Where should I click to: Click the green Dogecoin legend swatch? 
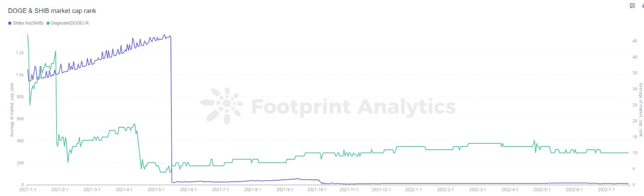(48, 23)
